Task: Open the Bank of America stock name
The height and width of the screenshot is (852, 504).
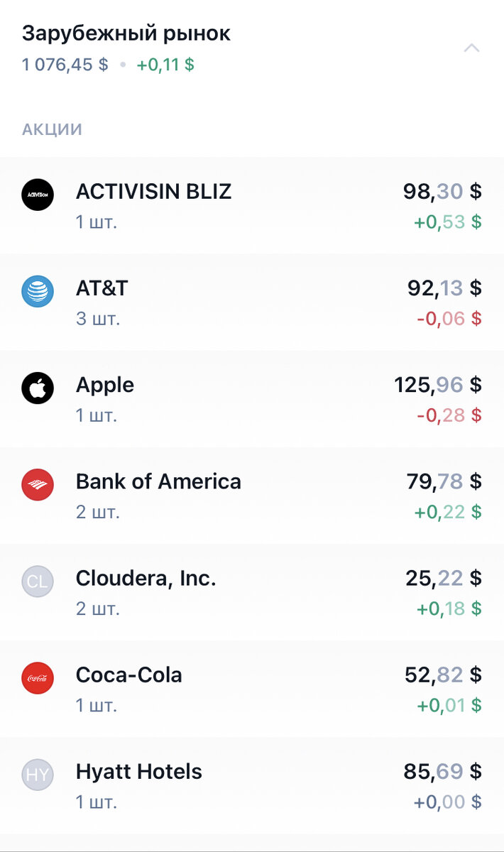Action: pos(158,481)
